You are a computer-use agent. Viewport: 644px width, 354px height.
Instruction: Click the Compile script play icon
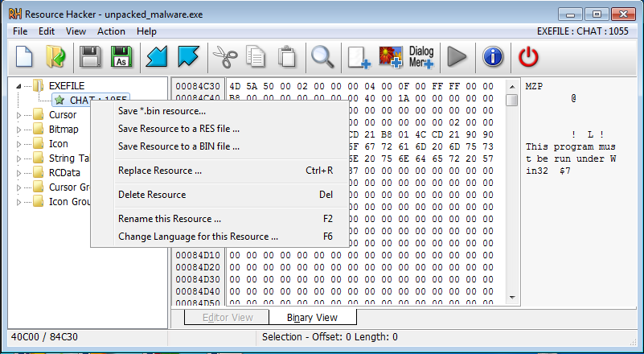point(457,57)
